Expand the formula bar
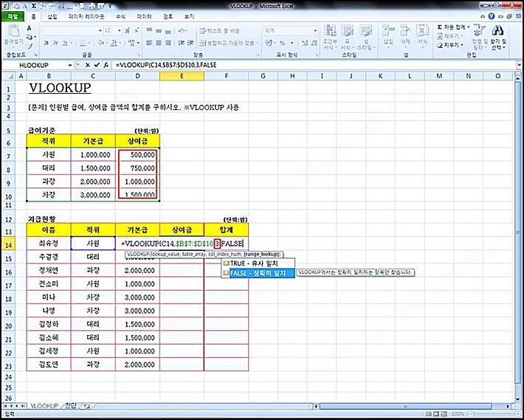524x420 pixels. [x=519, y=65]
